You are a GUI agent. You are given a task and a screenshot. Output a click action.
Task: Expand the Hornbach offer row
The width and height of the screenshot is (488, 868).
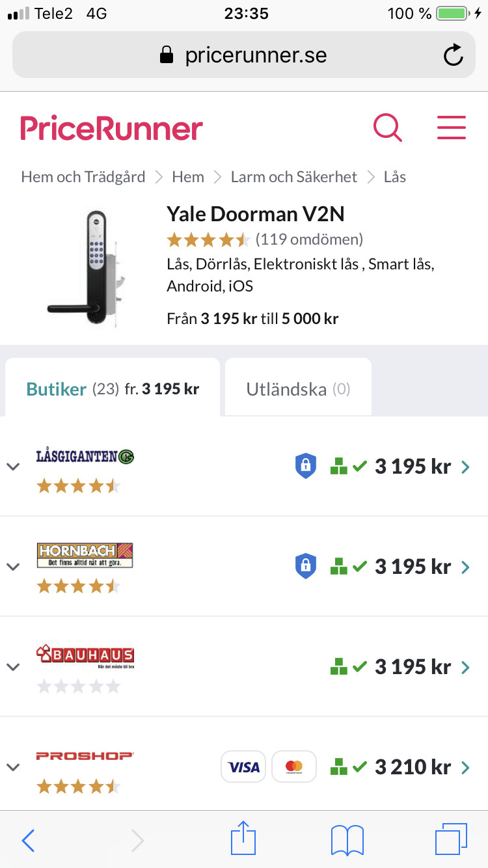pyautogui.click(x=13, y=566)
